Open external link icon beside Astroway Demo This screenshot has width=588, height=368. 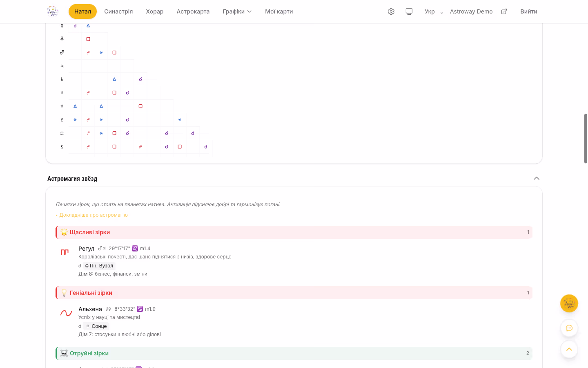pyautogui.click(x=504, y=11)
